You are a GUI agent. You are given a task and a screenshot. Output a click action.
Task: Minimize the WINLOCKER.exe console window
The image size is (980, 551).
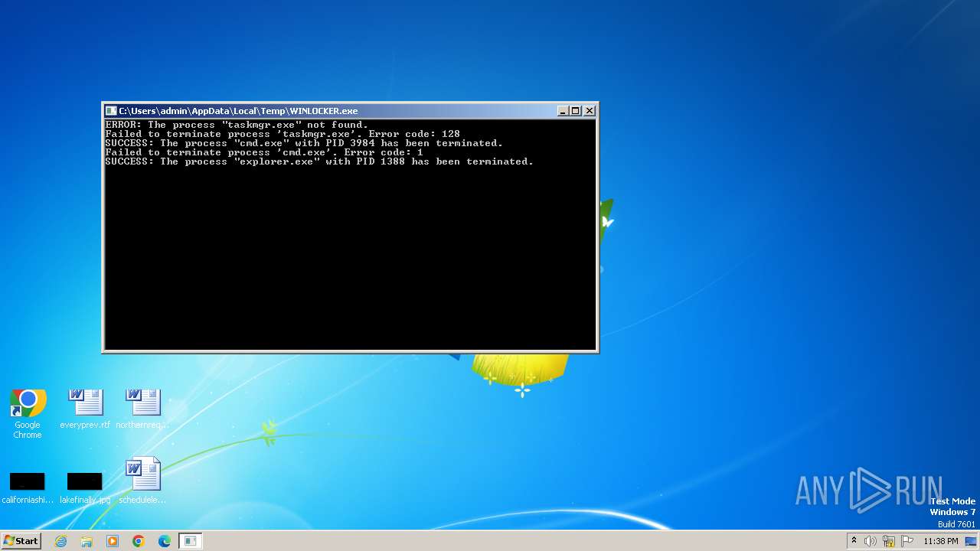click(x=563, y=111)
